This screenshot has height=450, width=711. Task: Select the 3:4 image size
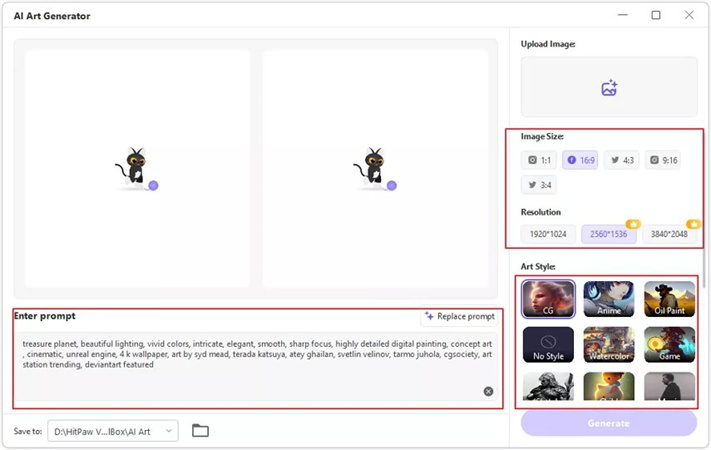pyautogui.click(x=539, y=185)
